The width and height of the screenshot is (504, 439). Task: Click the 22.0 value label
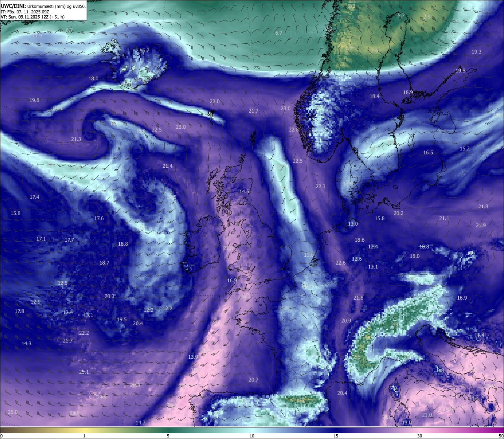[x=215, y=101]
